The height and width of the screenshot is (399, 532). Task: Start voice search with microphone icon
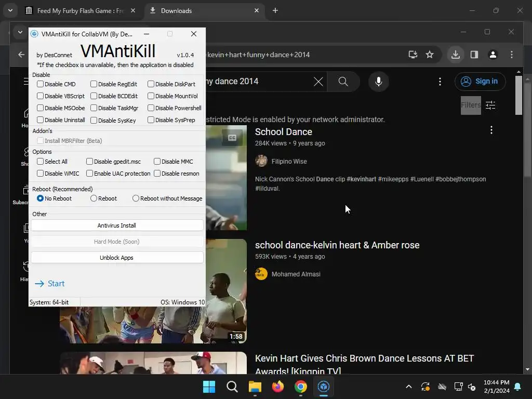tap(379, 82)
